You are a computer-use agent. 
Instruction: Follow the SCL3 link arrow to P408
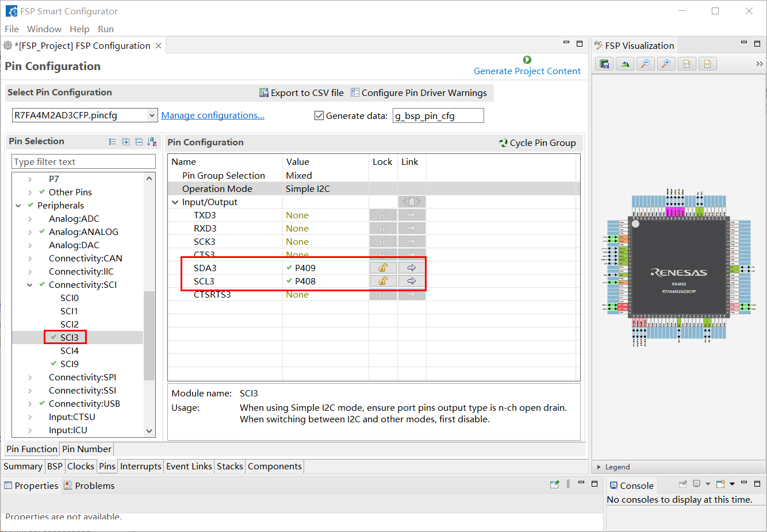(412, 281)
